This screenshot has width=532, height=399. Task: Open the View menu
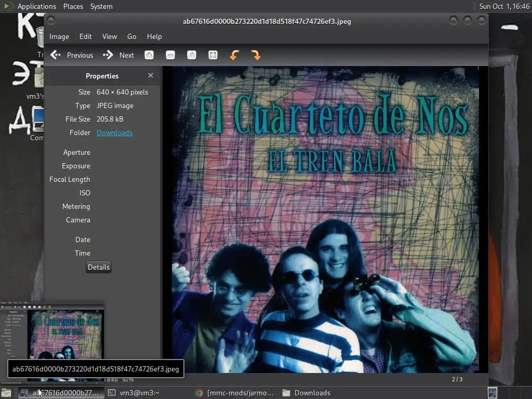coord(110,36)
